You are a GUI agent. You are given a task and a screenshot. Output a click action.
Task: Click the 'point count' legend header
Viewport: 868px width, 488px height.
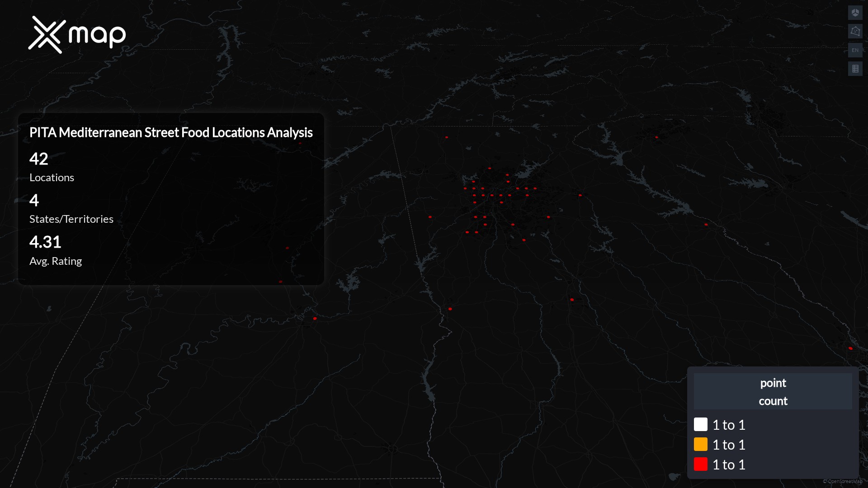[773, 392]
